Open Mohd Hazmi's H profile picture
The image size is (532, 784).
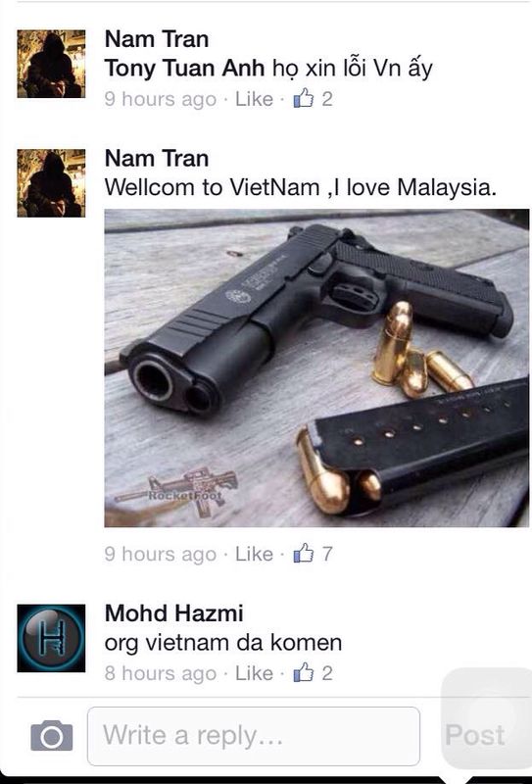click(51, 638)
